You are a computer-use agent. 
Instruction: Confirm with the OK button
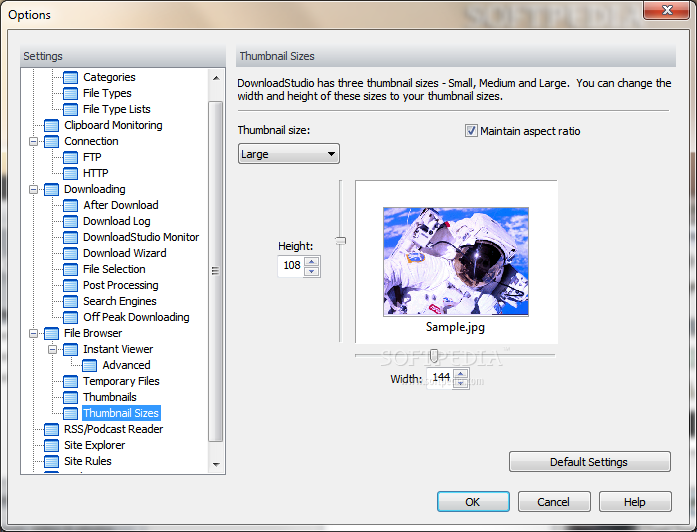pyautogui.click(x=473, y=502)
